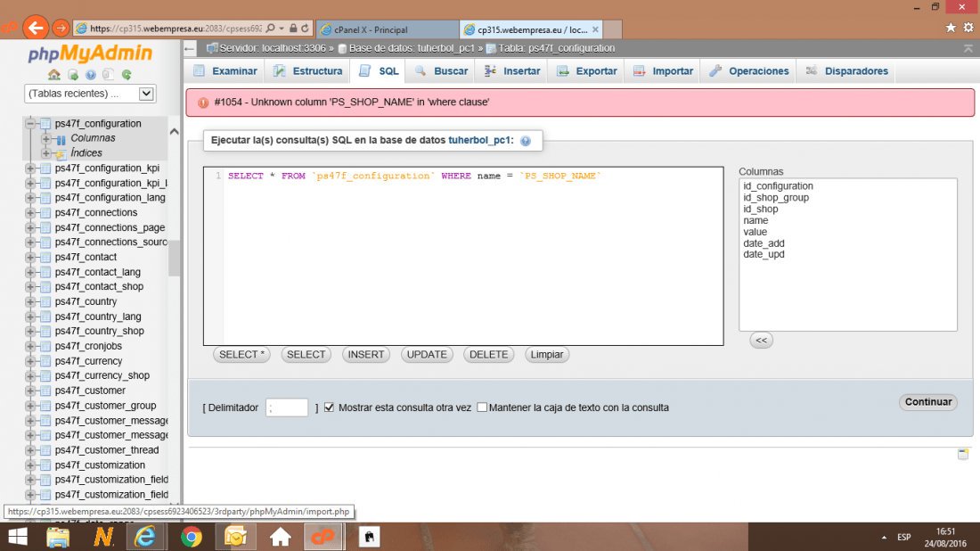Viewport: 980px width, 551px height.
Task: Switch to the Estructura tab
Action: [x=308, y=71]
